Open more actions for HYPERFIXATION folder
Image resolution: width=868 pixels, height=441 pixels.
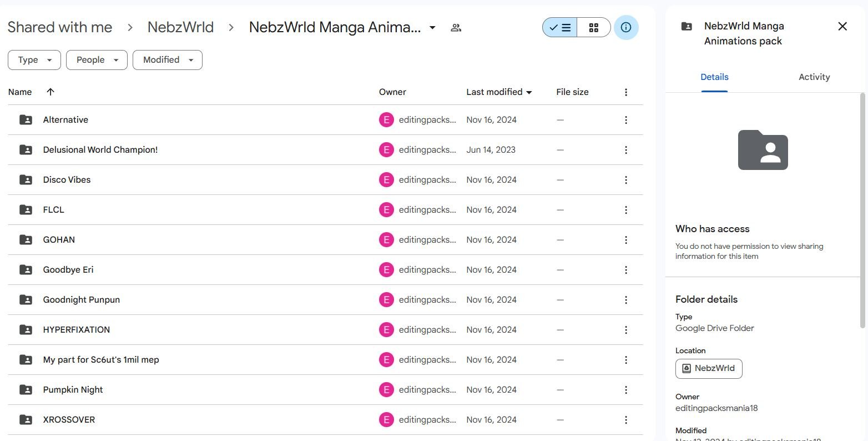click(626, 330)
